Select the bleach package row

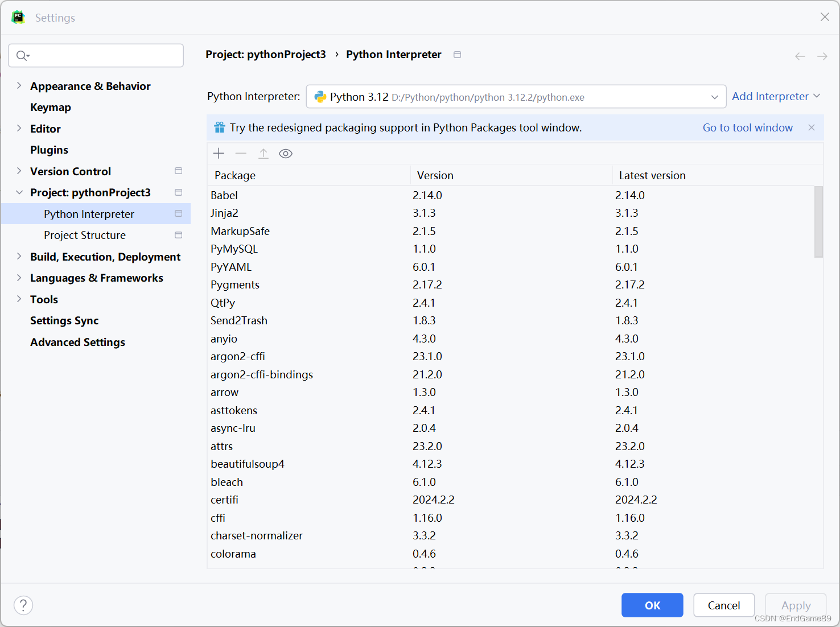(510, 482)
